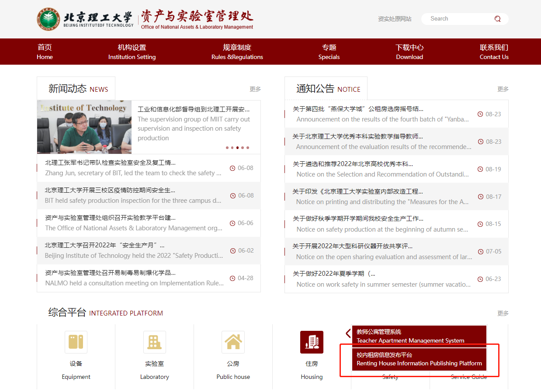541x392 pixels.
Task: Click the Beijing Institute of Technology logo
Action: pos(48,19)
